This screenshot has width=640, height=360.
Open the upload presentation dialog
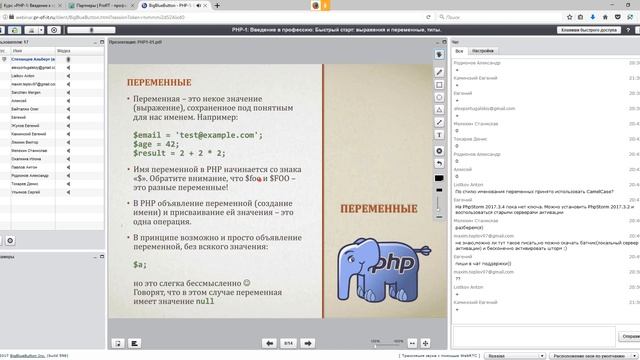[x=118, y=343]
